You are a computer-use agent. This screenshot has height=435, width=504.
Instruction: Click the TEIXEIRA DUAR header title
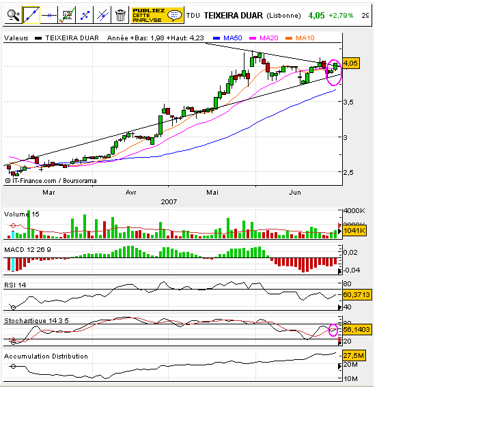[x=234, y=16]
